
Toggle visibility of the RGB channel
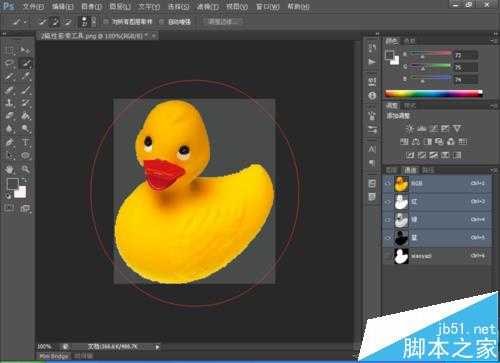pyautogui.click(x=388, y=184)
